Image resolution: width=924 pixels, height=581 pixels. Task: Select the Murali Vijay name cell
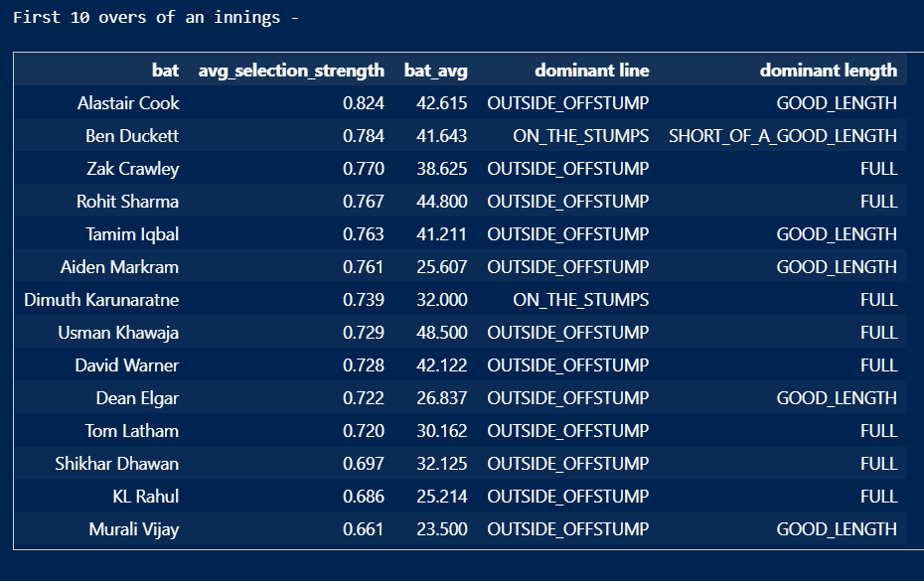(x=134, y=529)
